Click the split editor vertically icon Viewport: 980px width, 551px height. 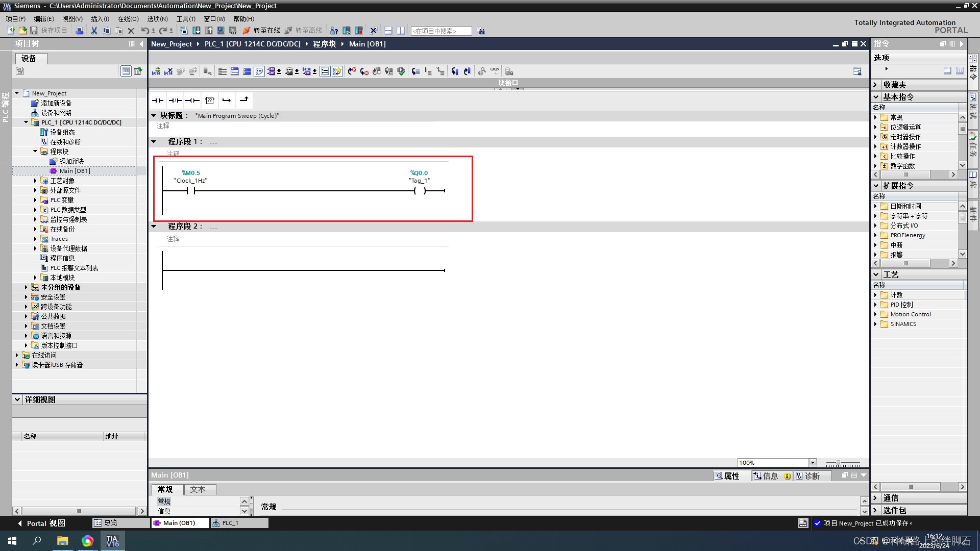click(401, 31)
